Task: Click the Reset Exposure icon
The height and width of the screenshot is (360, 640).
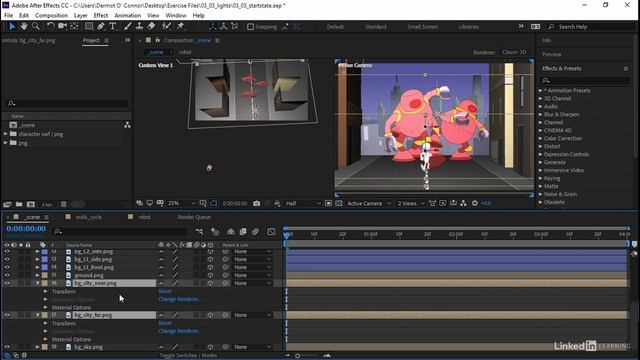Action: (475, 203)
